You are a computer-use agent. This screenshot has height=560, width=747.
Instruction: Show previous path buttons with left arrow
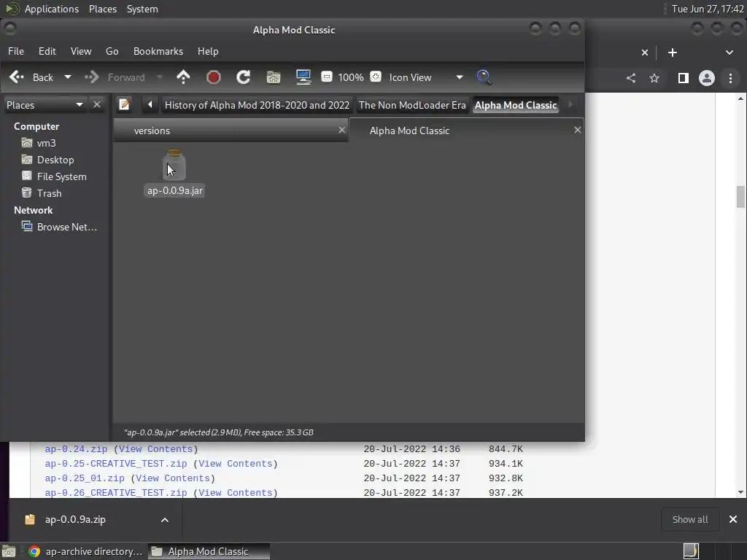[150, 104]
